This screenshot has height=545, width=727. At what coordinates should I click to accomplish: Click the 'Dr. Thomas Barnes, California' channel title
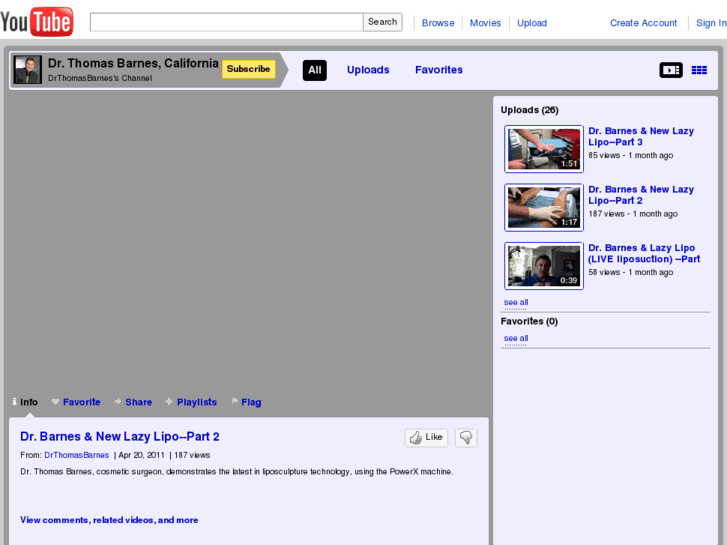[133, 63]
